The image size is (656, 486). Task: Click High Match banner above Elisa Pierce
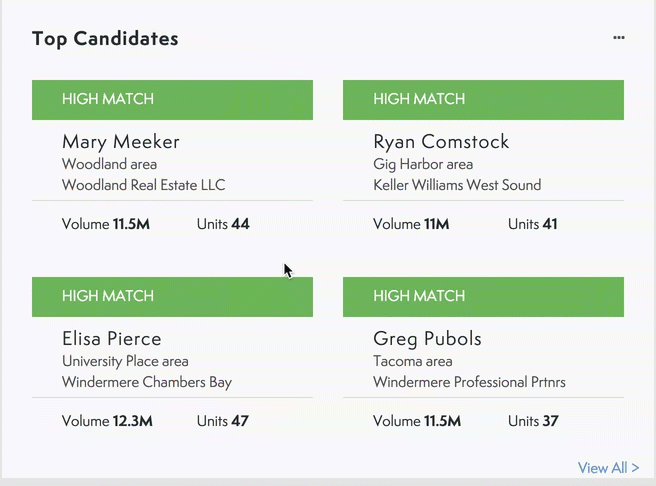(x=172, y=297)
